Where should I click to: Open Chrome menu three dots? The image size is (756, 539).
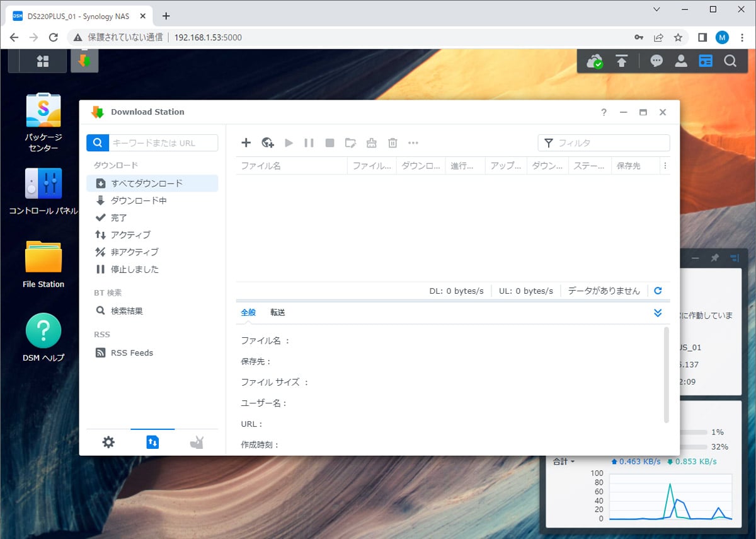pyautogui.click(x=742, y=37)
